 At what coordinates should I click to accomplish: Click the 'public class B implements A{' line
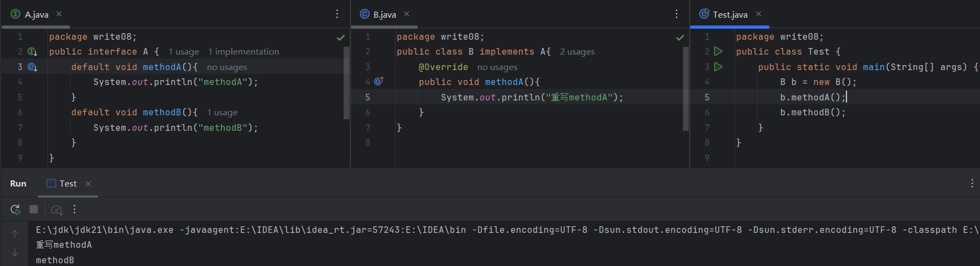pyautogui.click(x=473, y=52)
